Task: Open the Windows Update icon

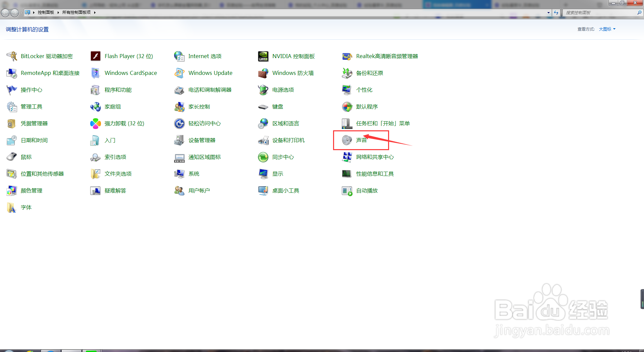Action: tap(179, 73)
